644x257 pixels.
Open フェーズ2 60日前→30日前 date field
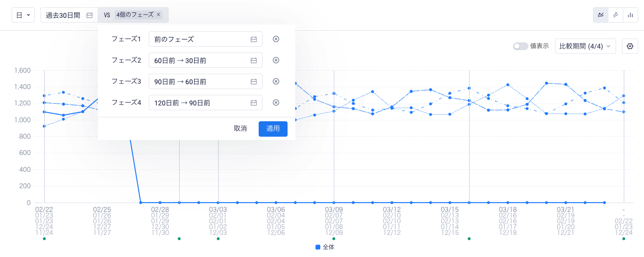[205, 60]
